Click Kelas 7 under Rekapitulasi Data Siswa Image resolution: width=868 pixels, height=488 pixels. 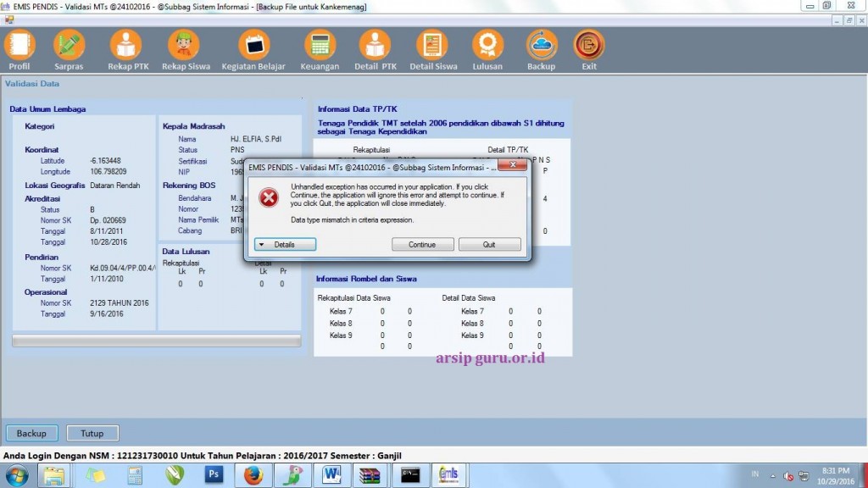(341, 312)
